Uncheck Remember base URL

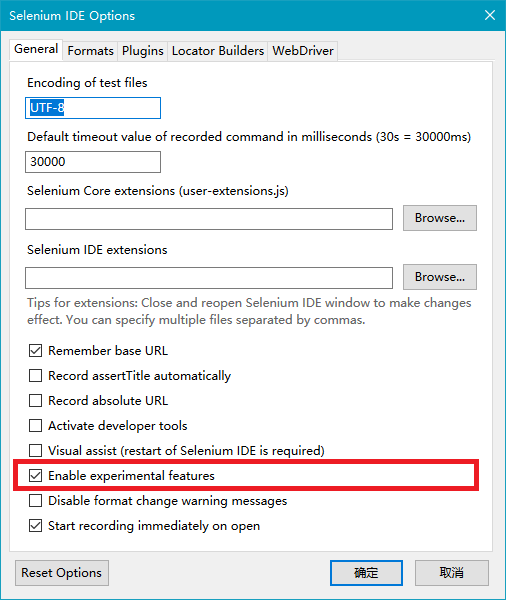click(x=36, y=351)
